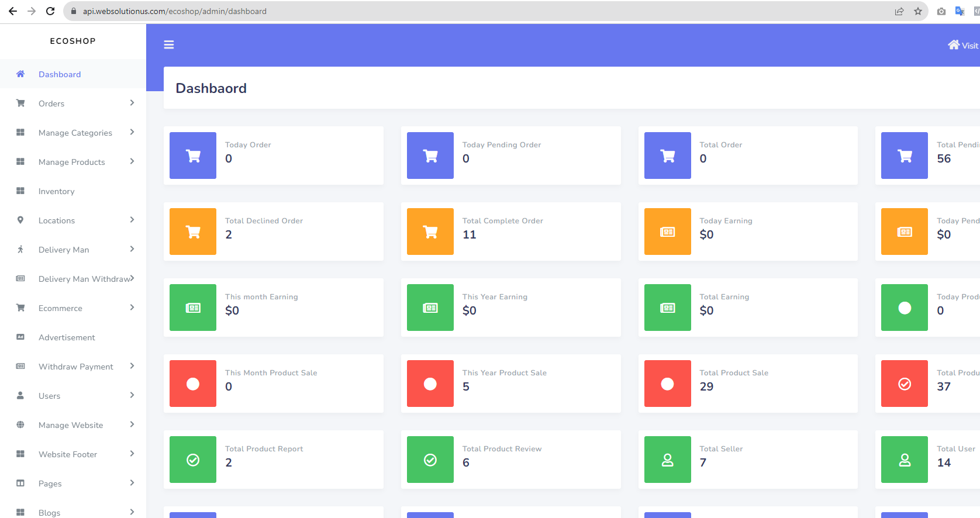Click the Today Pending Order cart tile
The height and width of the screenshot is (518, 980).
pos(430,156)
